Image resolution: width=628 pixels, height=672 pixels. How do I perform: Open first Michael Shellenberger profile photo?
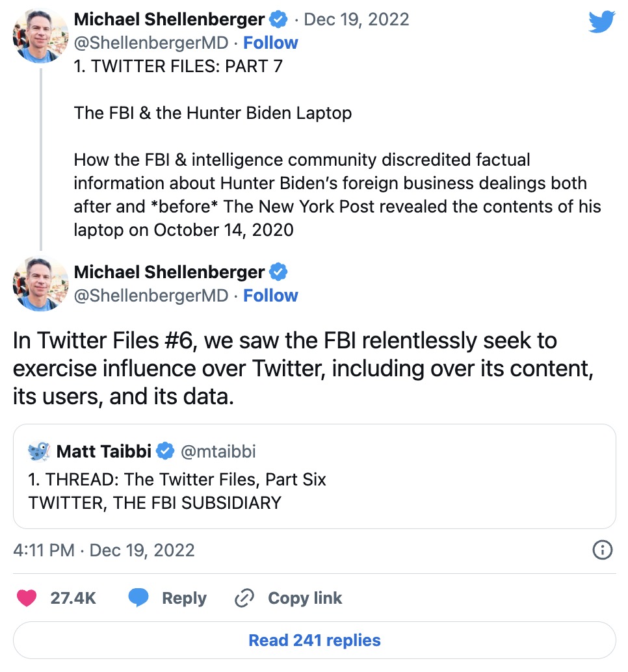click(41, 36)
